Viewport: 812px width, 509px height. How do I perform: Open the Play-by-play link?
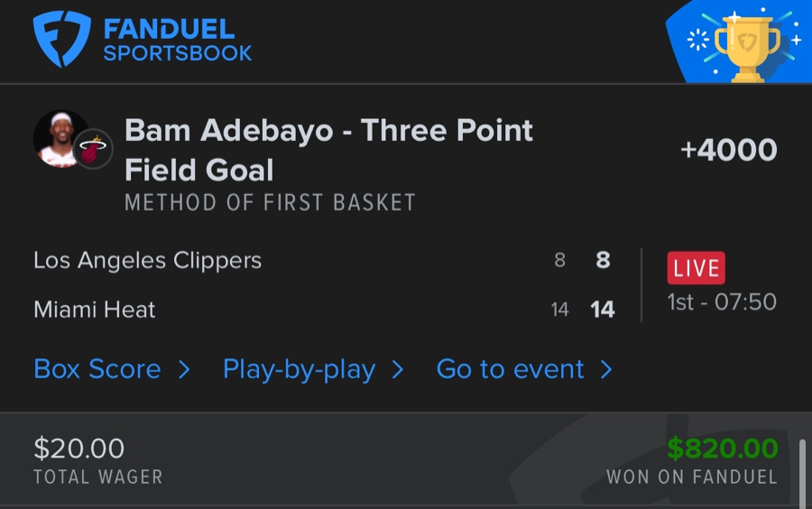coord(299,369)
